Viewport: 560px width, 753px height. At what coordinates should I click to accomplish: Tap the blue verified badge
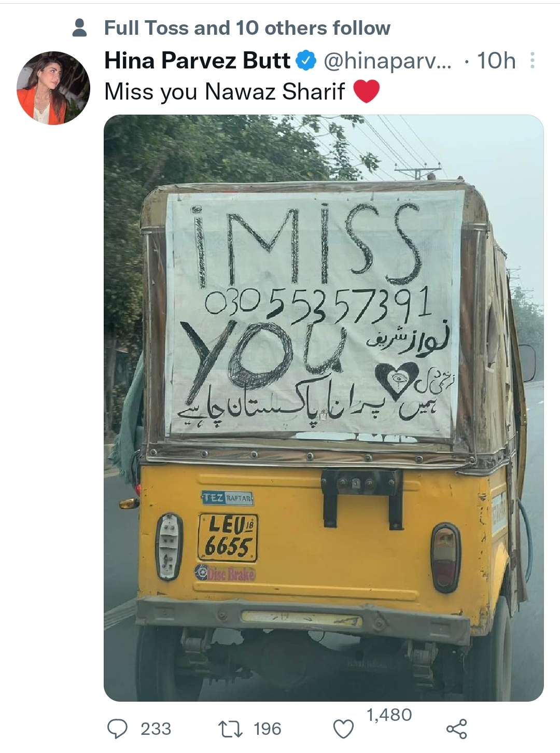pyautogui.click(x=306, y=61)
